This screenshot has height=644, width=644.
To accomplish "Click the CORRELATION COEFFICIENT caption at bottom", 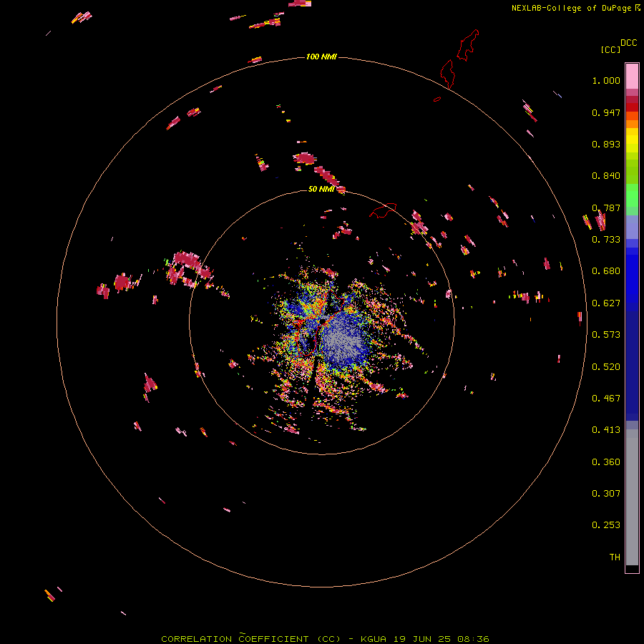I will (325, 639).
